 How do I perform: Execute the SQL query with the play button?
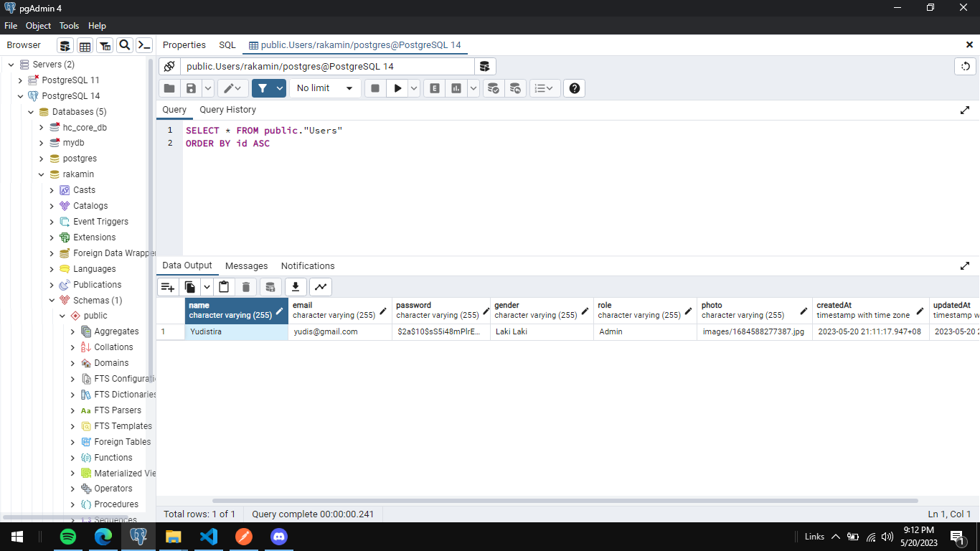tap(397, 88)
